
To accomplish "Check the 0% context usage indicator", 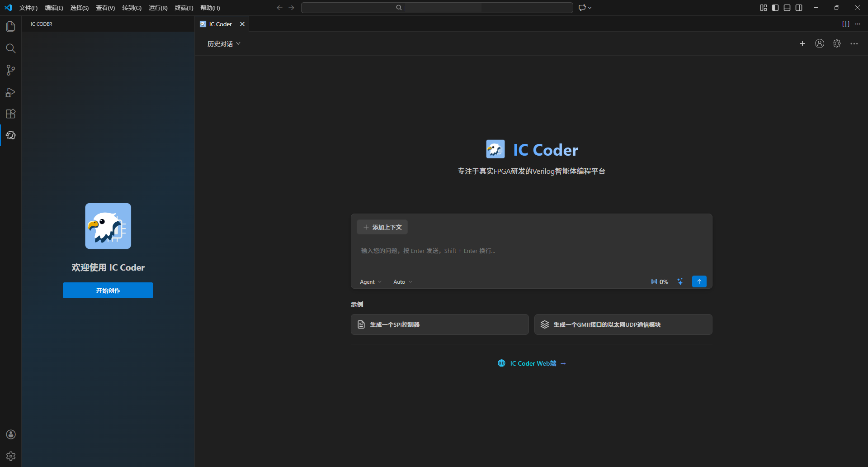I will coord(660,281).
